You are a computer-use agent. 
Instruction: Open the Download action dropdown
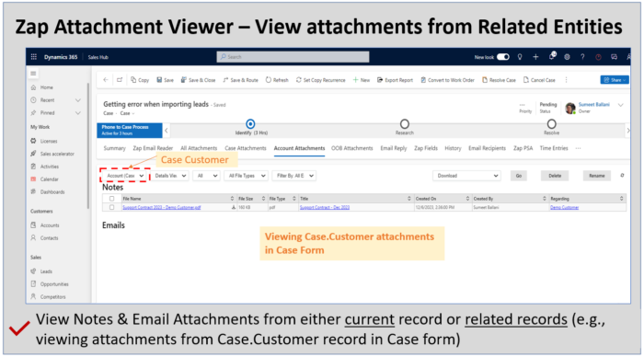[466, 176]
